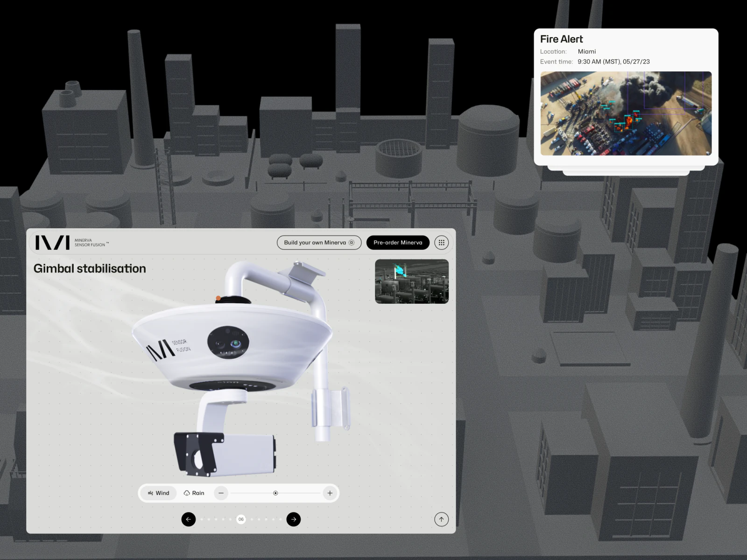Image resolution: width=747 pixels, height=560 pixels.
Task: Select the Wind simulation toggle
Action: tap(158, 493)
